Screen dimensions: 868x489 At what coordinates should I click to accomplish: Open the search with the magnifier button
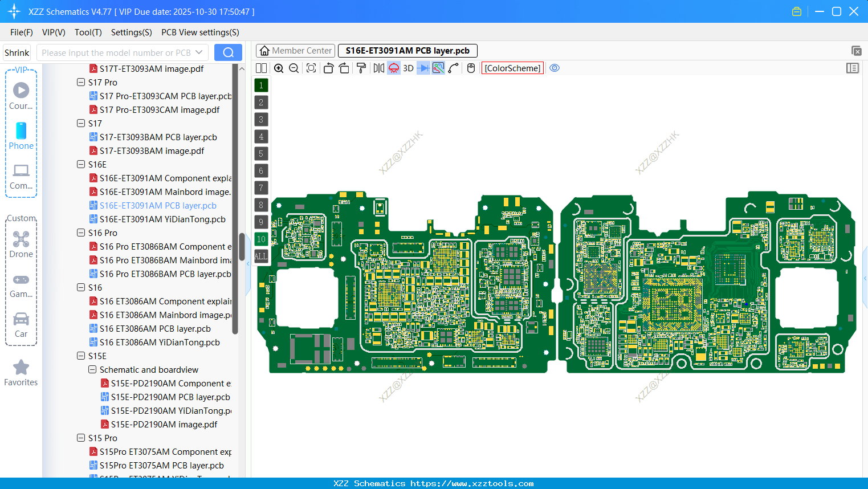[x=228, y=52]
